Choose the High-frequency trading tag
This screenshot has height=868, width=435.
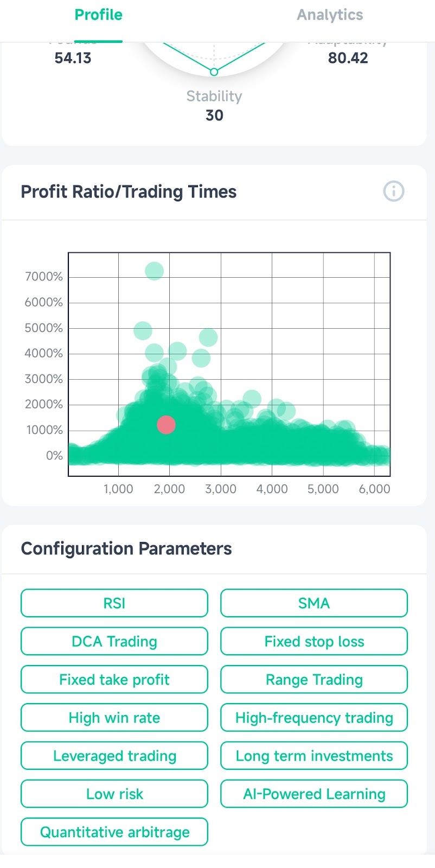tap(314, 718)
